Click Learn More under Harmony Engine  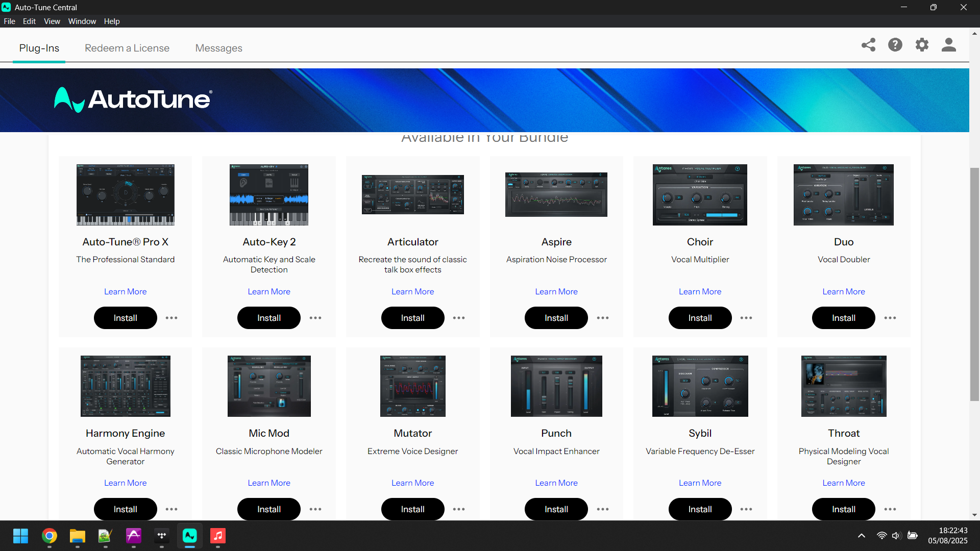click(x=126, y=483)
